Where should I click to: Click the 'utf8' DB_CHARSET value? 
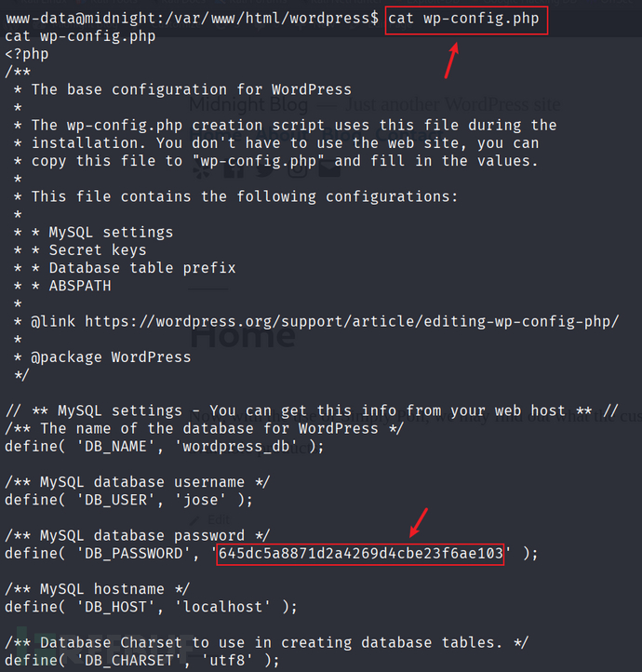(227, 661)
